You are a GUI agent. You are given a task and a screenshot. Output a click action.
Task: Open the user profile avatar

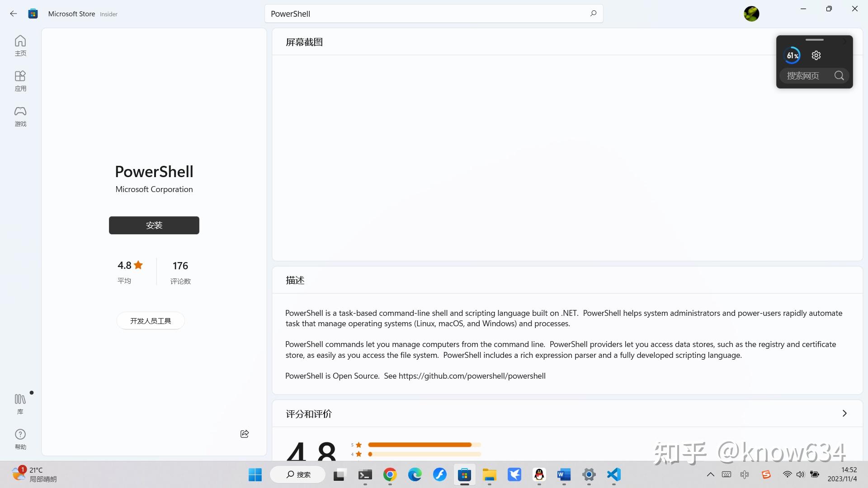pyautogui.click(x=751, y=14)
